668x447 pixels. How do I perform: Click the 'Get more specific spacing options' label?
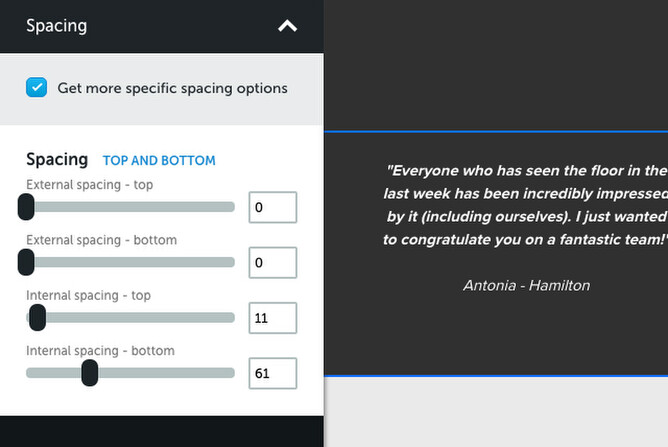coord(172,88)
